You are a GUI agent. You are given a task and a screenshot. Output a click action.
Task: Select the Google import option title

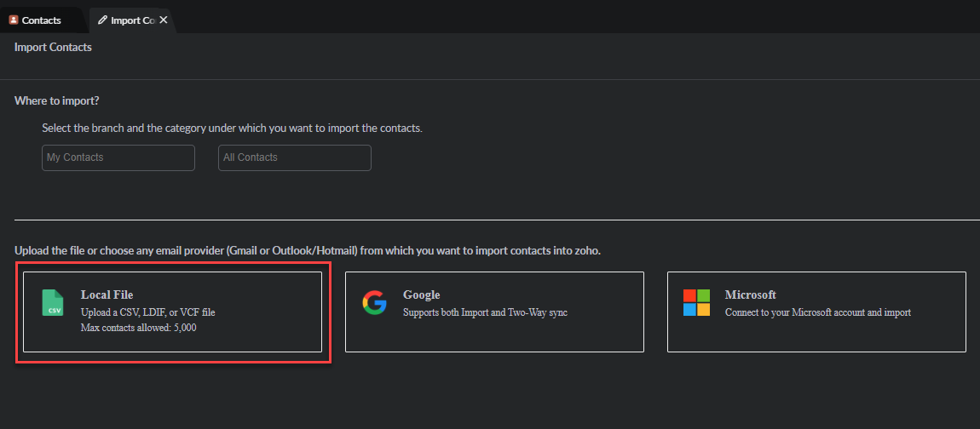tap(421, 295)
